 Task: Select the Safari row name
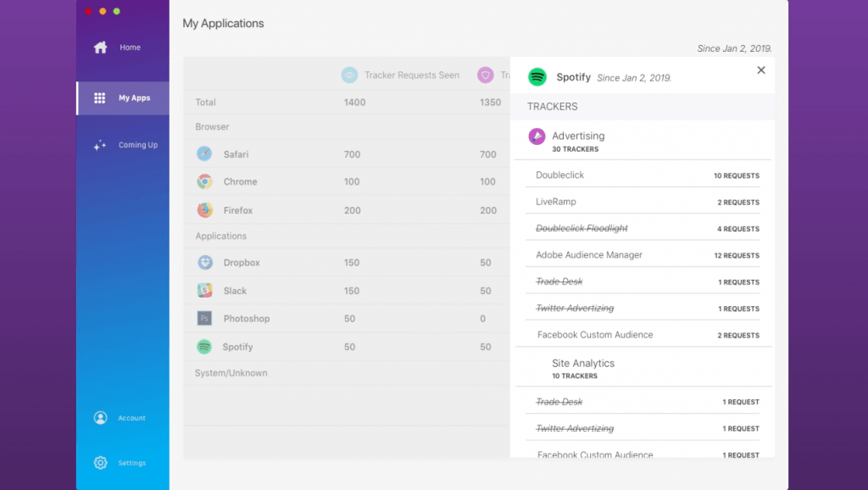click(236, 154)
